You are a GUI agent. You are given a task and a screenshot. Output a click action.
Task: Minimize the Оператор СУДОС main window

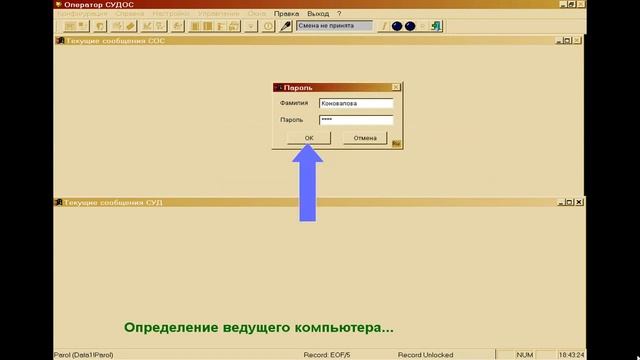coord(563,4)
